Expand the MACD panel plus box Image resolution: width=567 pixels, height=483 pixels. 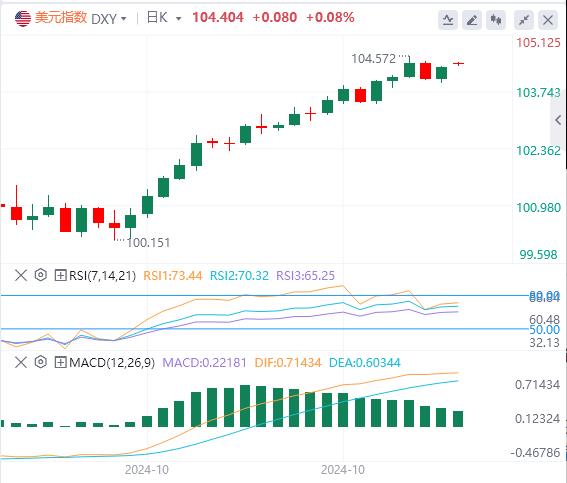coord(60,362)
